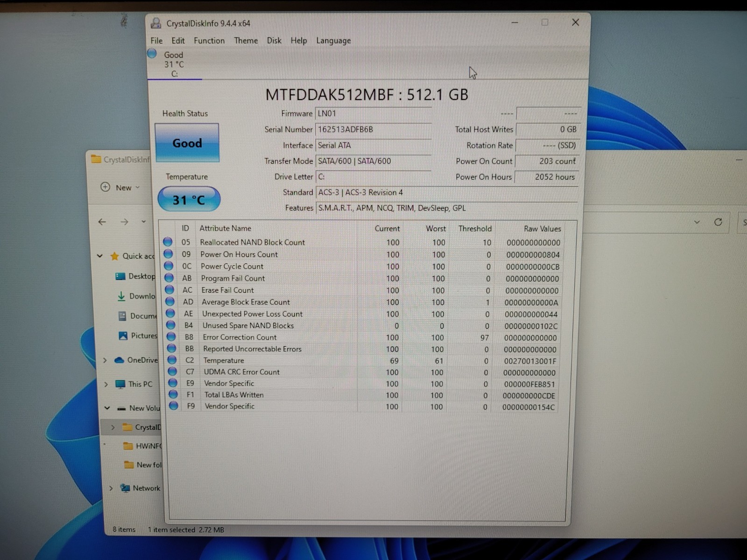Click status icon for E9 Vendor Specific row

tap(173, 383)
